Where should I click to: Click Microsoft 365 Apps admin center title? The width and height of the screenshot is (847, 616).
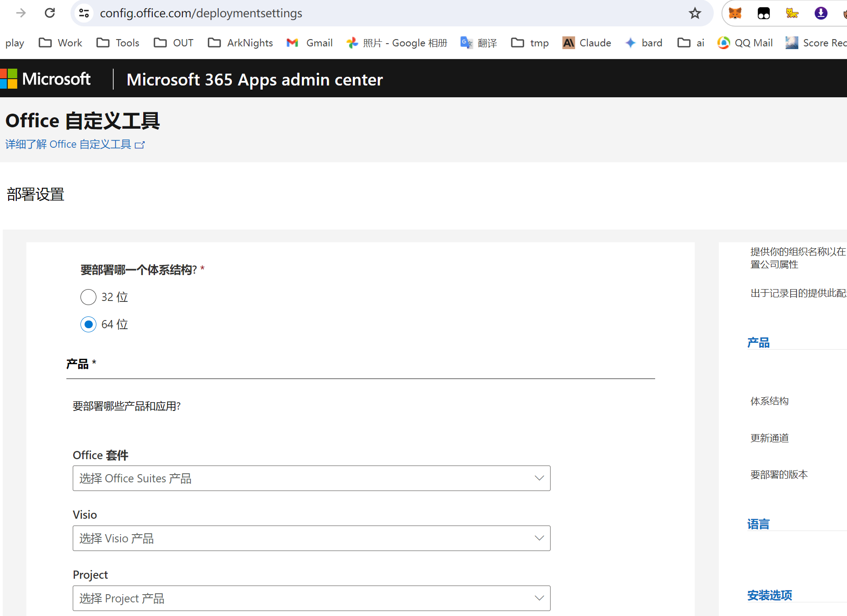click(x=255, y=80)
